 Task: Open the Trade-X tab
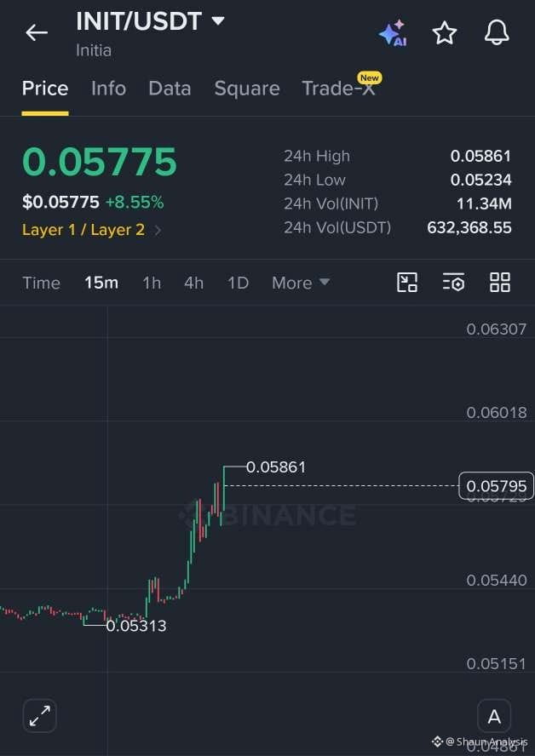click(339, 89)
